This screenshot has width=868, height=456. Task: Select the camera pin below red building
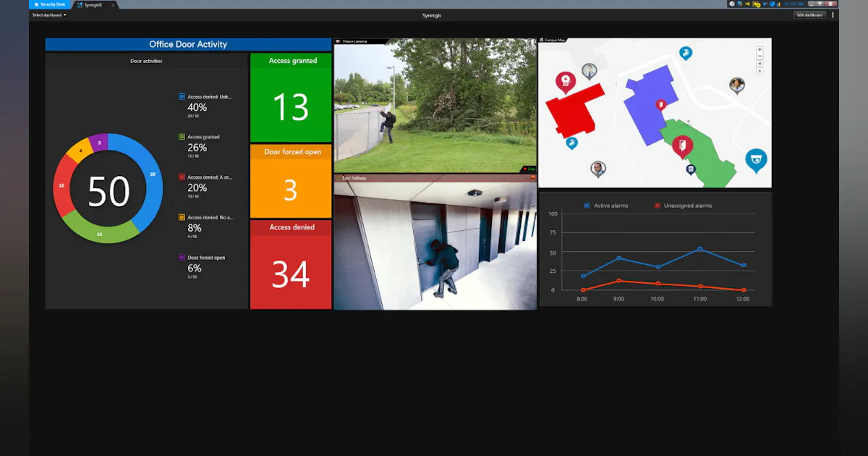(571, 143)
